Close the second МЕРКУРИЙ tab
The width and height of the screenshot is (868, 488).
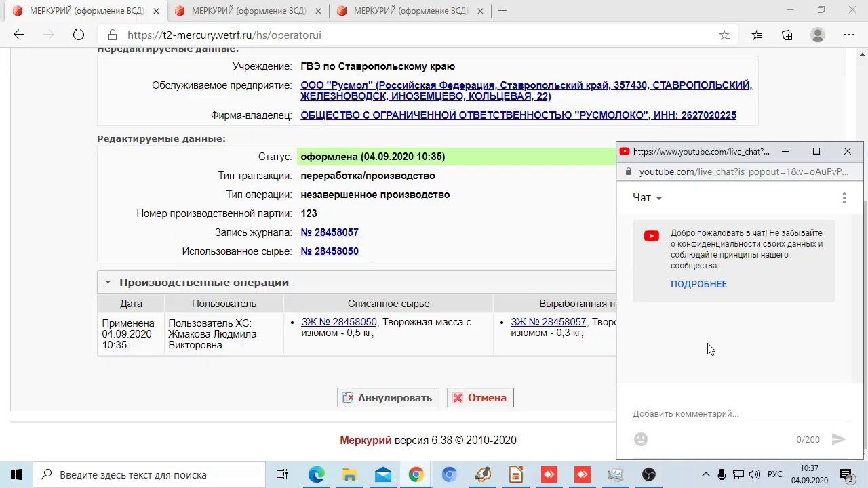point(319,11)
